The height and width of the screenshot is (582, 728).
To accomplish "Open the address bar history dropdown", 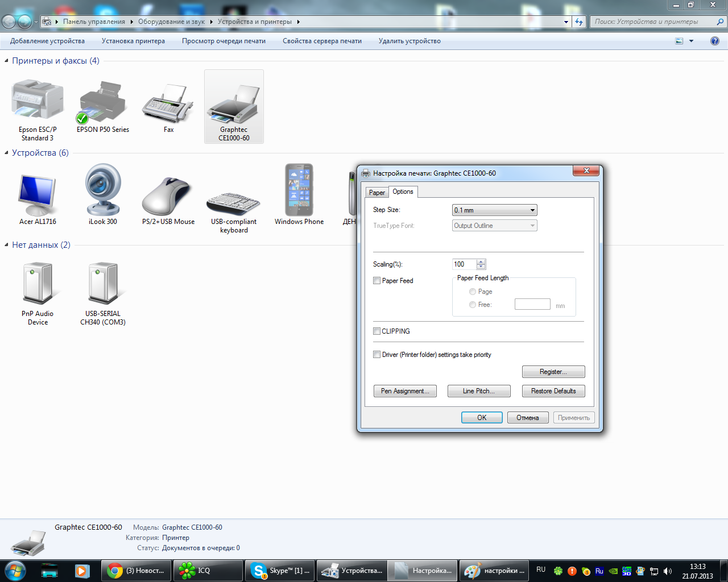I will [566, 22].
